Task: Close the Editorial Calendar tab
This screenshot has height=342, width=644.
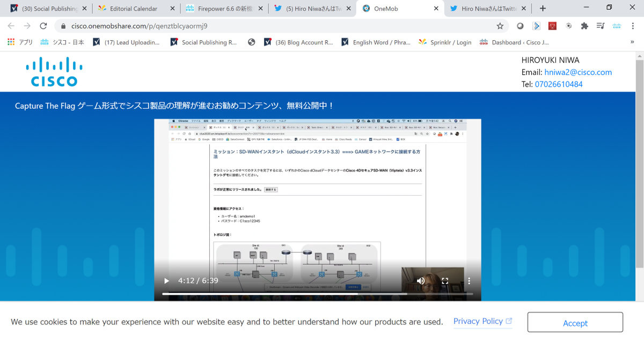Action: point(172,9)
